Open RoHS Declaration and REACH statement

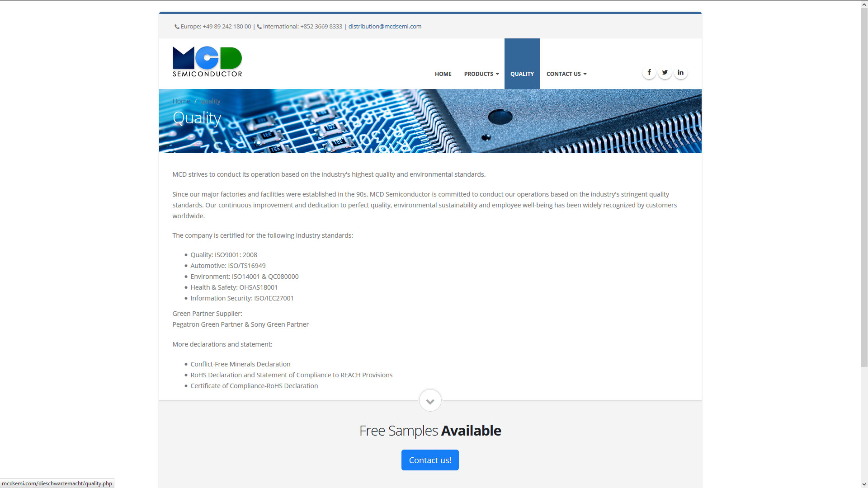tap(291, 375)
